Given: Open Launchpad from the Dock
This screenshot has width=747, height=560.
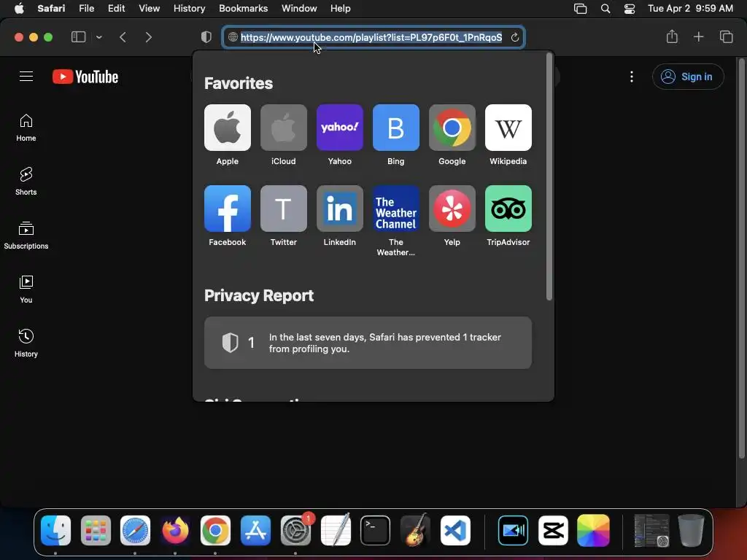Looking at the screenshot, I should pyautogui.click(x=96, y=530).
